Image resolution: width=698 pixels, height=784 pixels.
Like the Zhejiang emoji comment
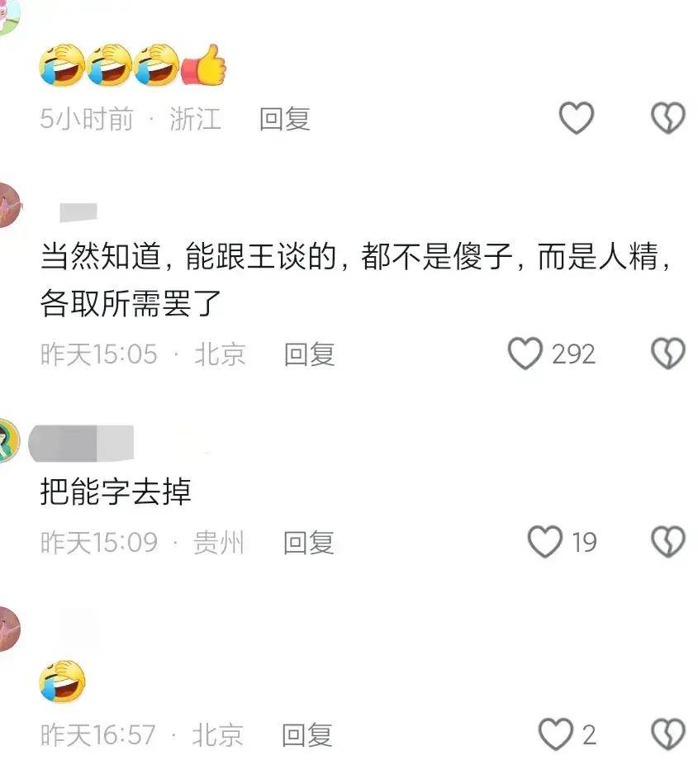[576, 118]
